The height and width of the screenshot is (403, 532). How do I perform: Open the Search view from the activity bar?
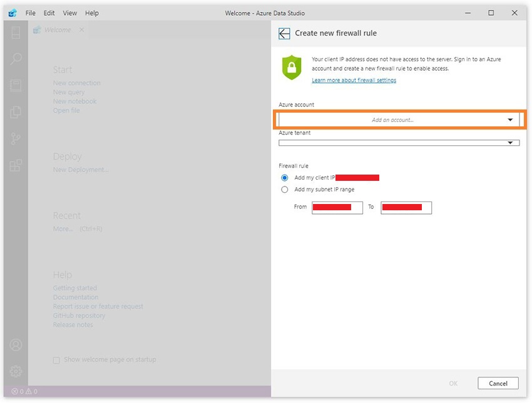click(16, 59)
